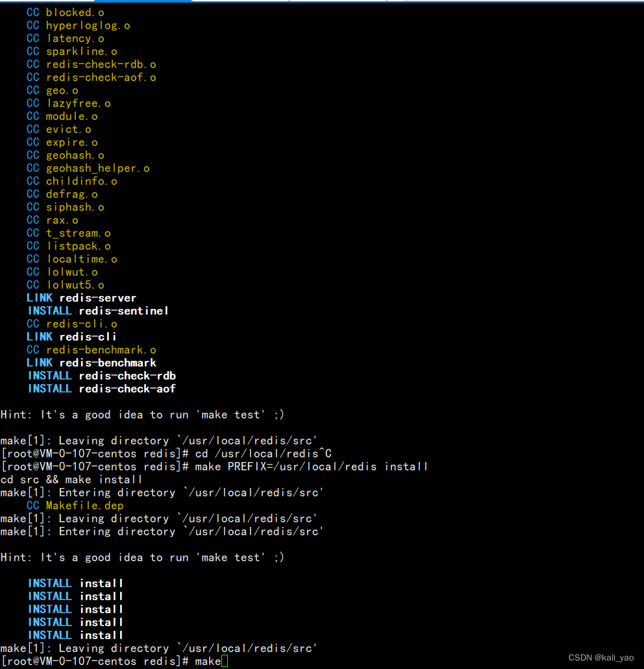The width and height of the screenshot is (644, 669).
Task: Click the 'LINK redis-cli' line
Action: click(71, 337)
